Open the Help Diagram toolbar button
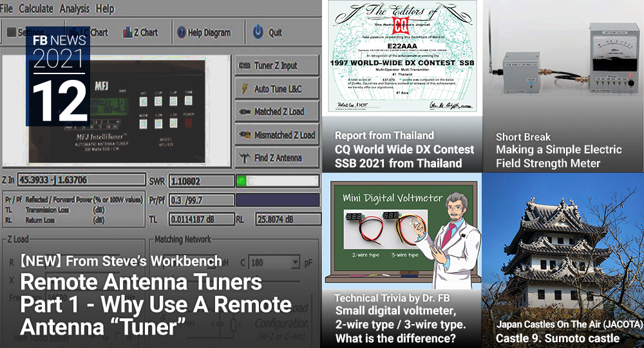Image resolution: width=644 pixels, height=348 pixels. tap(204, 32)
